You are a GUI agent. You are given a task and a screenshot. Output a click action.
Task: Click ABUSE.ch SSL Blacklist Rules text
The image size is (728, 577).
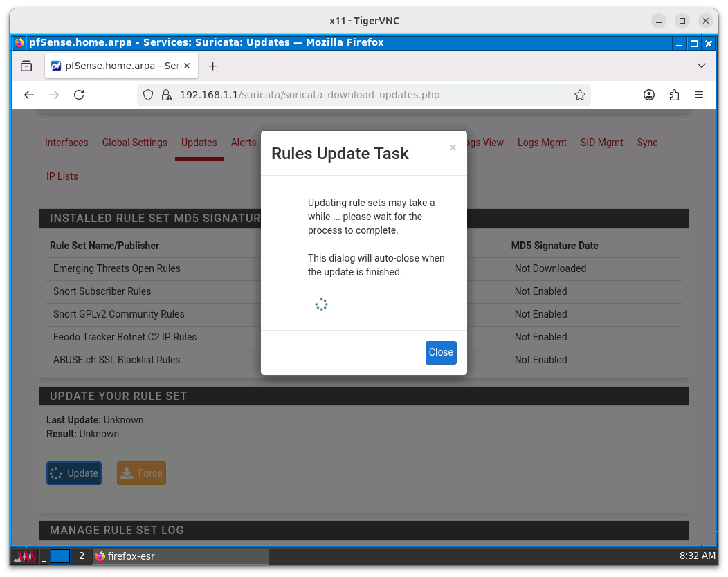pos(116,360)
